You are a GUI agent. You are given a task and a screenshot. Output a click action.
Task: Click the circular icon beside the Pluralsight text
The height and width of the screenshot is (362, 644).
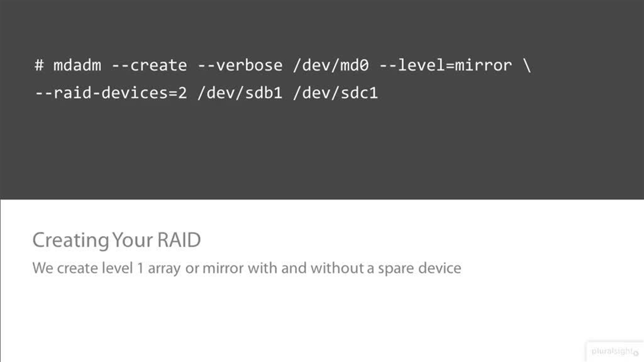[x=636, y=352]
